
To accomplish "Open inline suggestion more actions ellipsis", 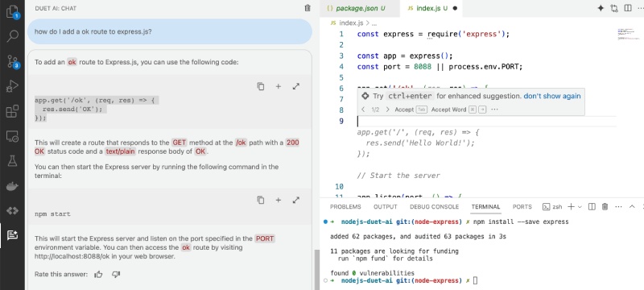I will 494,110.
